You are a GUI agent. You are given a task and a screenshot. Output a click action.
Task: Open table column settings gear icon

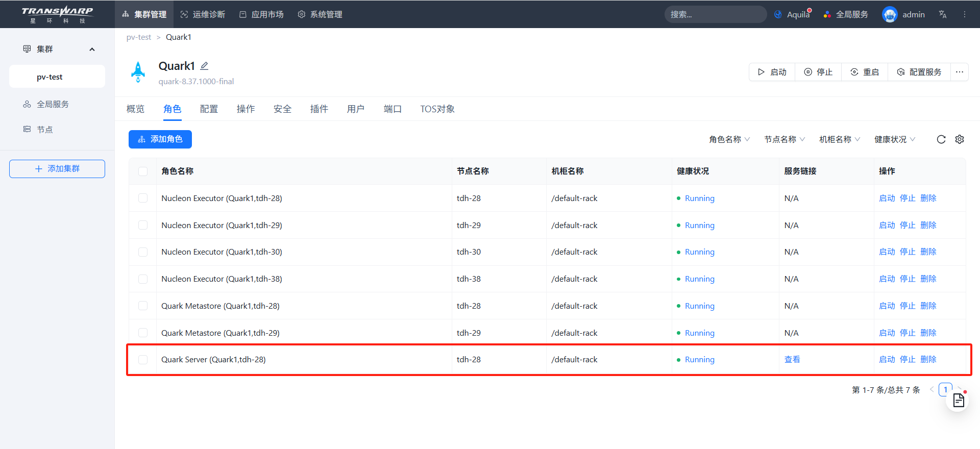tap(960, 139)
